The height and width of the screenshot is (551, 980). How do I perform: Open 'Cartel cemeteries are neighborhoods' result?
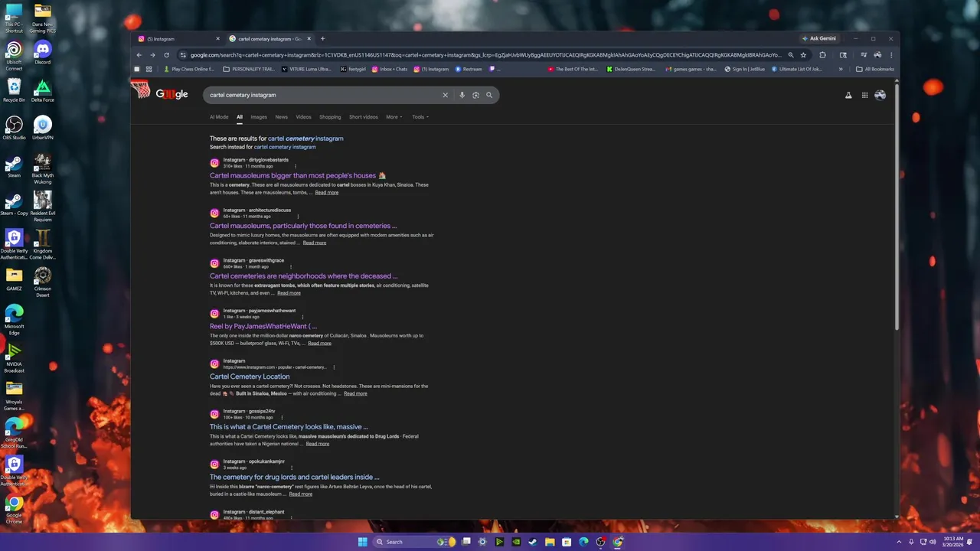tap(303, 276)
